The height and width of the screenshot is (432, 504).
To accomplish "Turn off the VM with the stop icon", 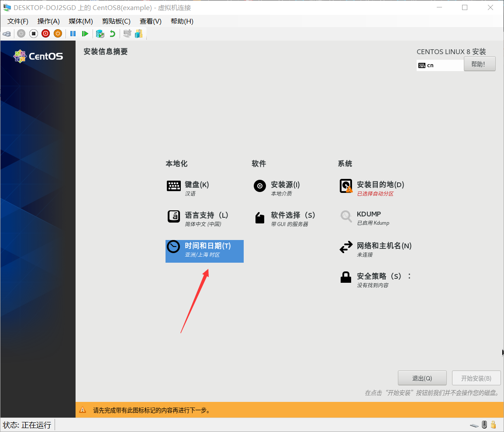I will tap(34, 34).
